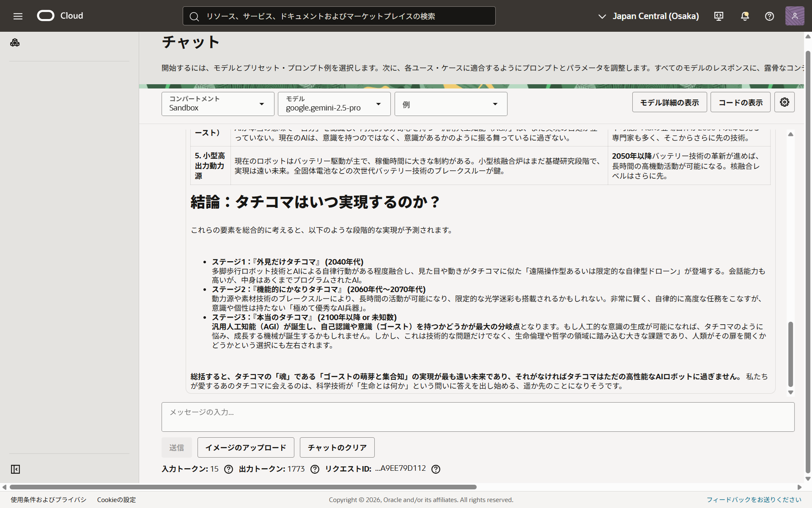Click the horizontal scrollbar at page bottom
The image size is (812, 508).
click(x=243, y=487)
